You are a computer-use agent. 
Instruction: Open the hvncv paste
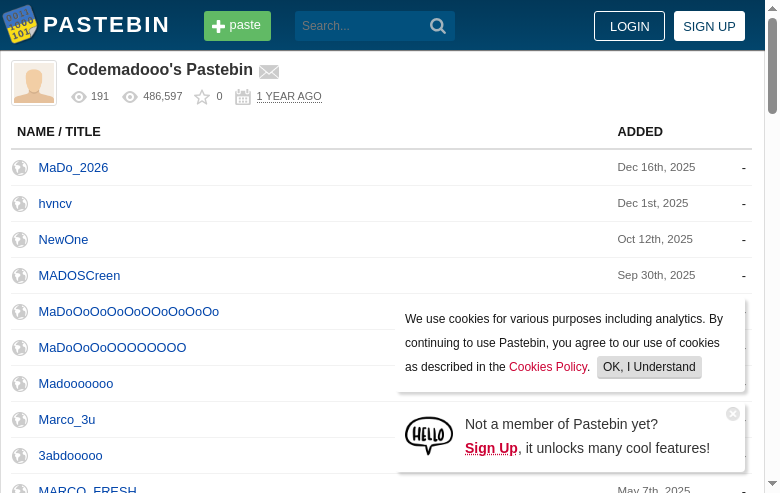click(x=55, y=203)
